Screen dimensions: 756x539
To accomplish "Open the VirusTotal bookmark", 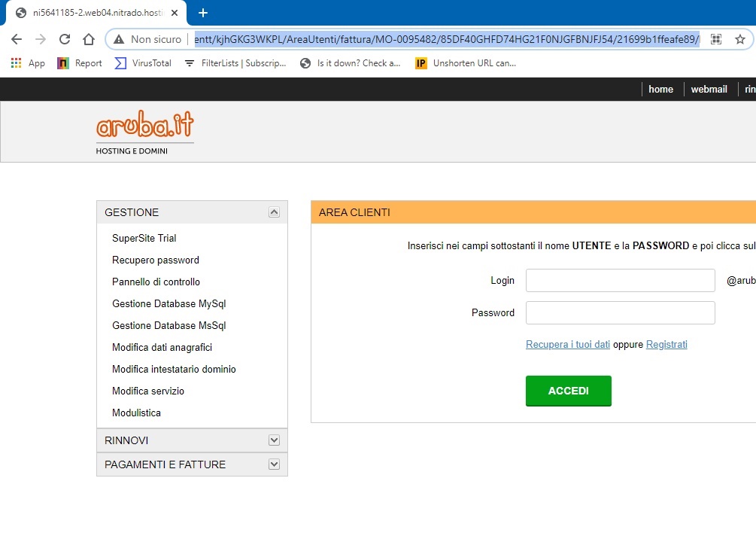I will [x=143, y=63].
